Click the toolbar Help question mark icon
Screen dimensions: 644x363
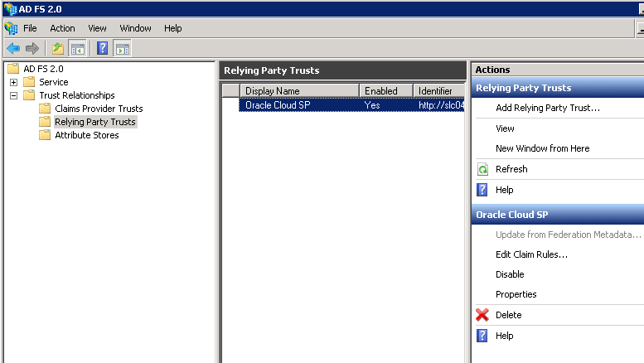tap(102, 48)
